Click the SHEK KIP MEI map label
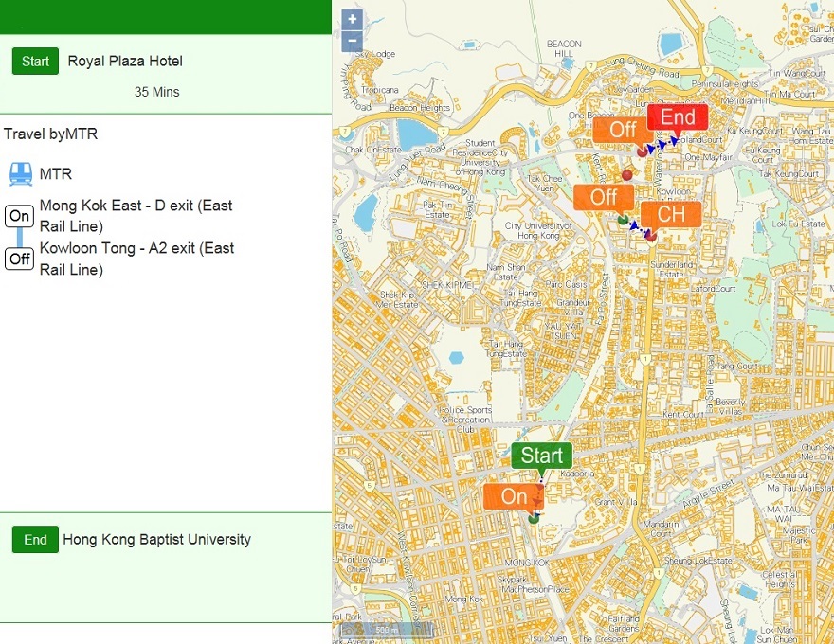The width and height of the screenshot is (834, 644). click(446, 285)
